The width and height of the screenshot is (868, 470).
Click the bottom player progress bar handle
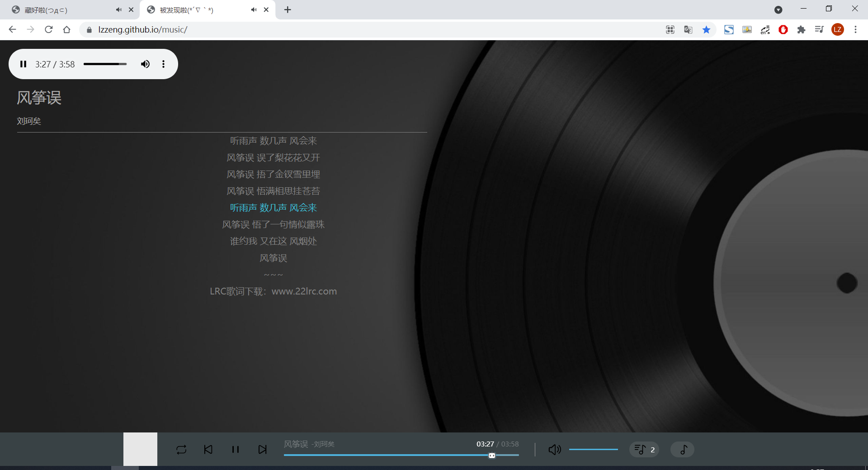492,456
